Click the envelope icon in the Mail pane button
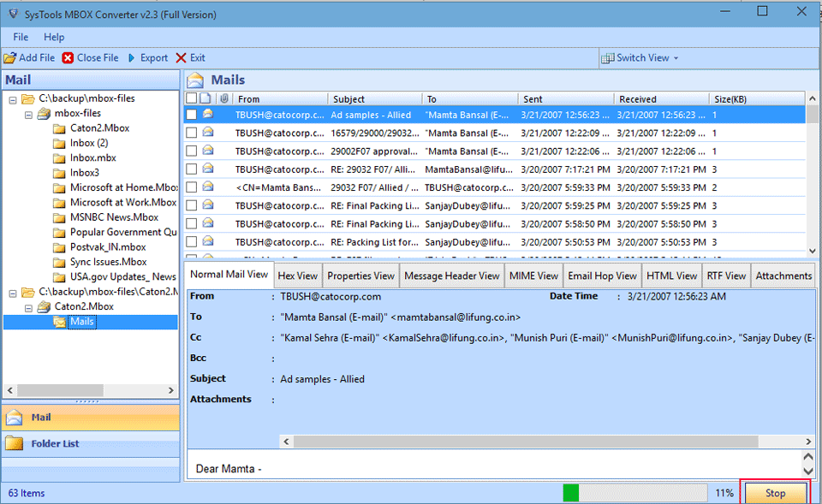Viewport: 822px width, 504px height. tap(15, 417)
